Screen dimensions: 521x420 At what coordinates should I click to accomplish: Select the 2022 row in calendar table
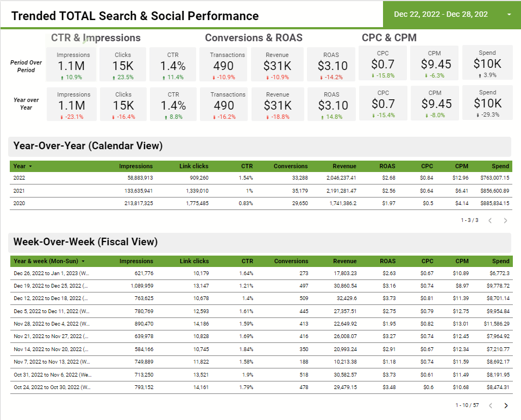tap(261, 178)
